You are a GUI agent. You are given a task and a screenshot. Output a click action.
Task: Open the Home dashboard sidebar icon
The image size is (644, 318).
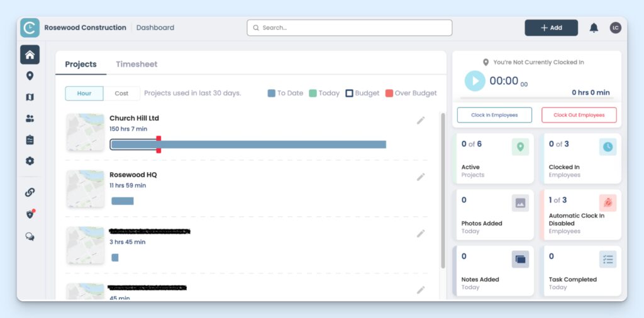[x=30, y=55]
